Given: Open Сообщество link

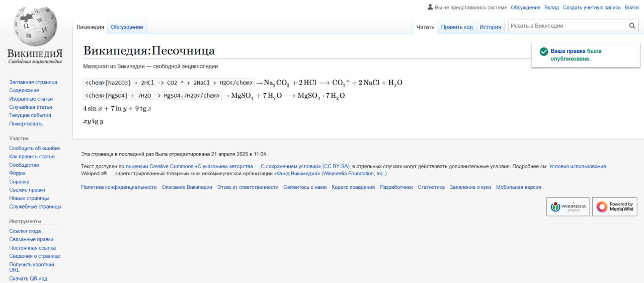Looking at the screenshot, I should coord(24,165).
